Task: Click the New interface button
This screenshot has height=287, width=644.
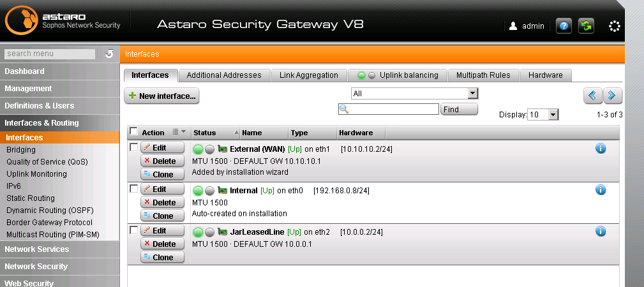Action: [x=161, y=96]
